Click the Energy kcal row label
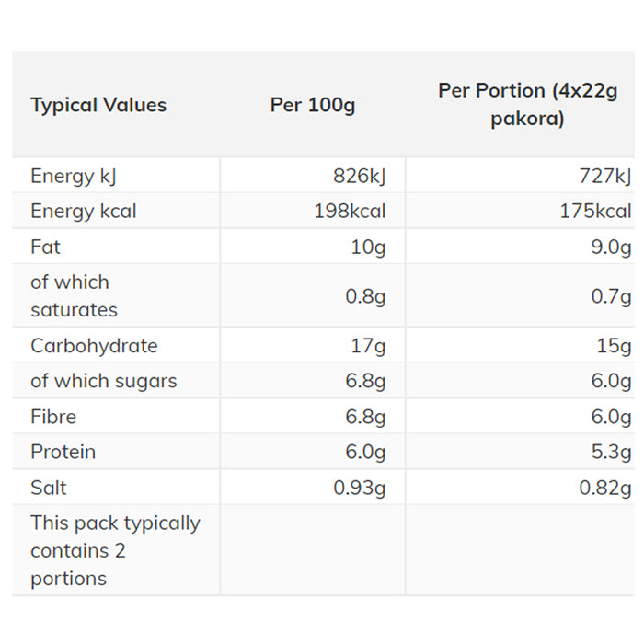Image resolution: width=644 pixels, height=644 pixels. [x=83, y=211]
